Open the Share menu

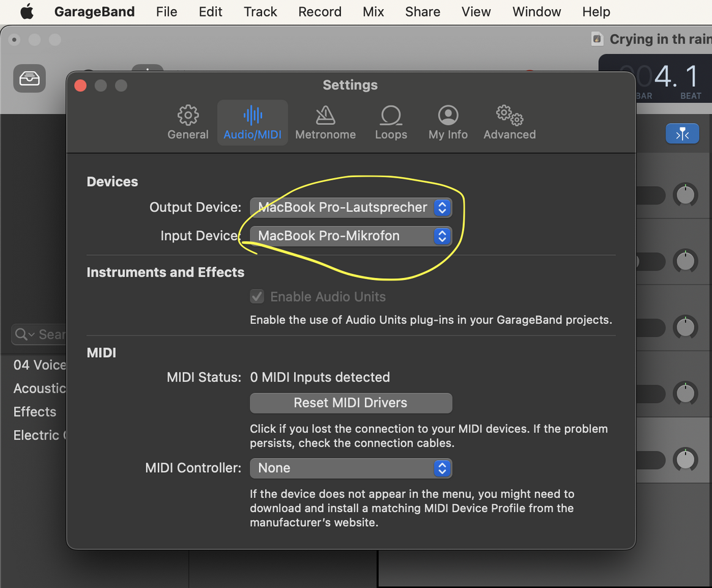[x=422, y=12]
